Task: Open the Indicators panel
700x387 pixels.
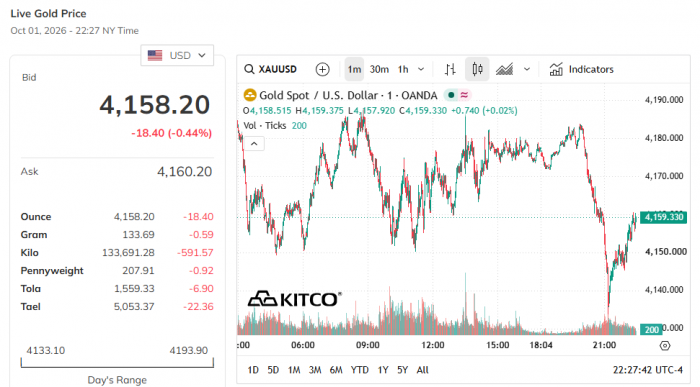Action: (581, 69)
